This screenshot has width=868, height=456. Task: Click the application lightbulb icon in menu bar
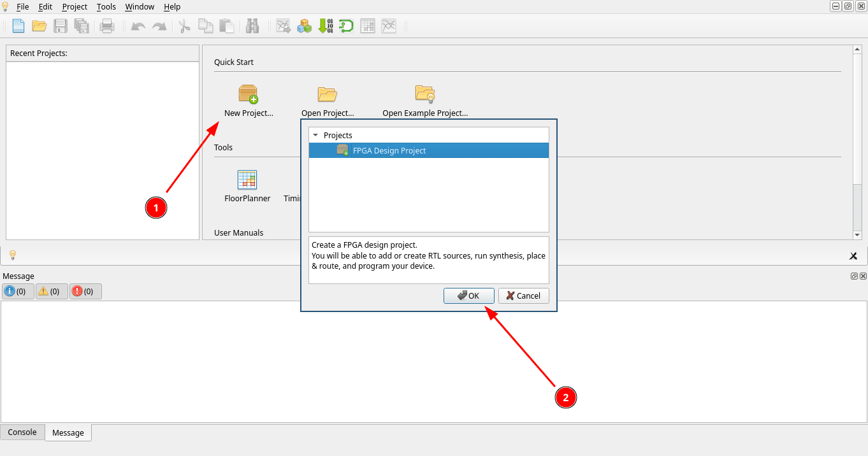click(x=6, y=6)
